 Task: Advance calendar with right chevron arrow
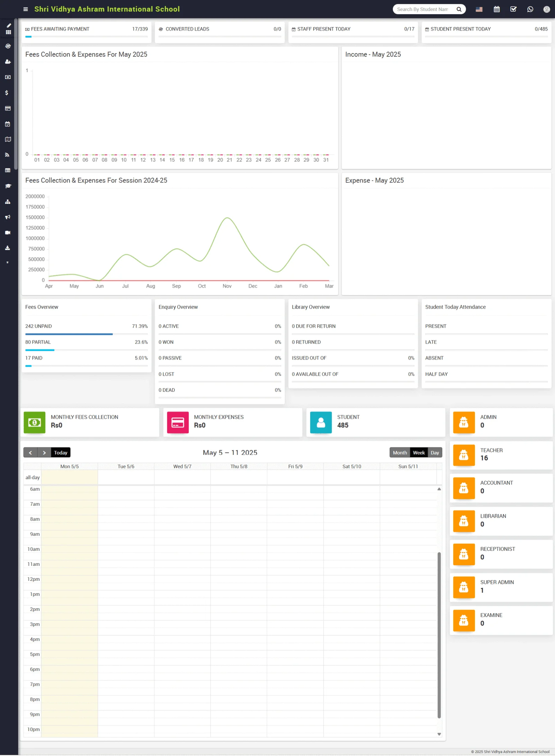44,453
